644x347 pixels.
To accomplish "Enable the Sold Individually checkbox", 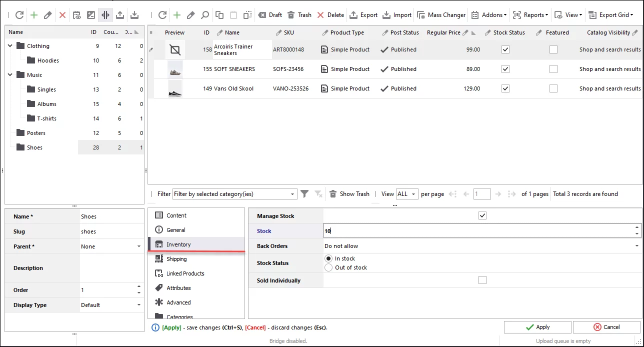I will tap(482, 280).
